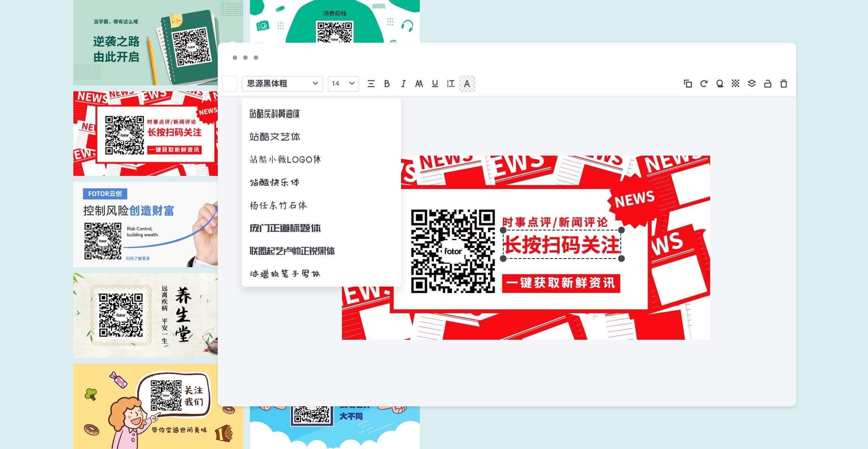Select the 沐瑶软笔手写体 handwriting font

coord(285,274)
